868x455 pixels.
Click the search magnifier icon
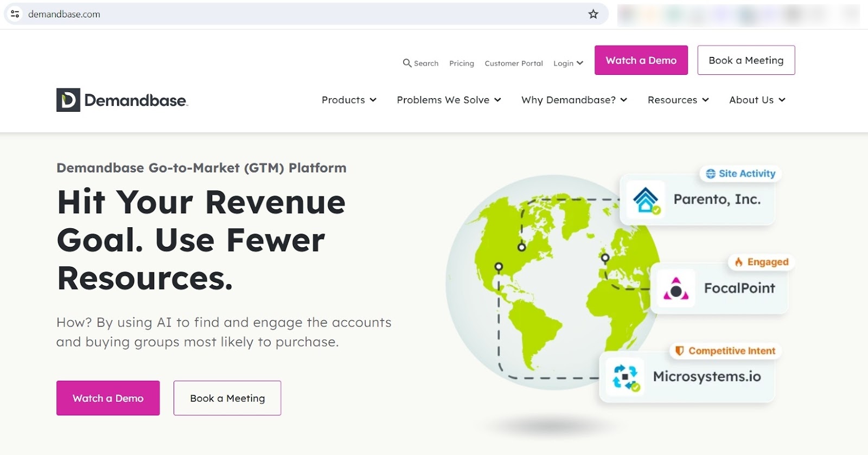(x=407, y=63)
